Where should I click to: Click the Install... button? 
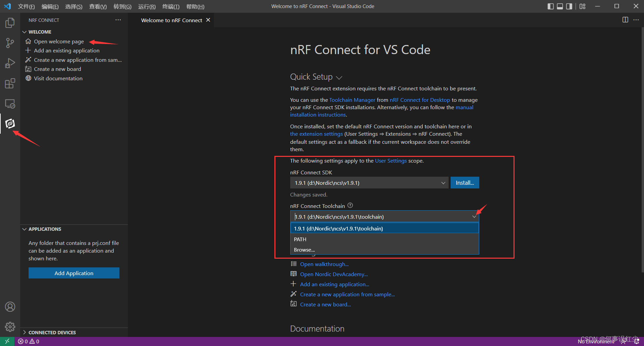point(465,183)
